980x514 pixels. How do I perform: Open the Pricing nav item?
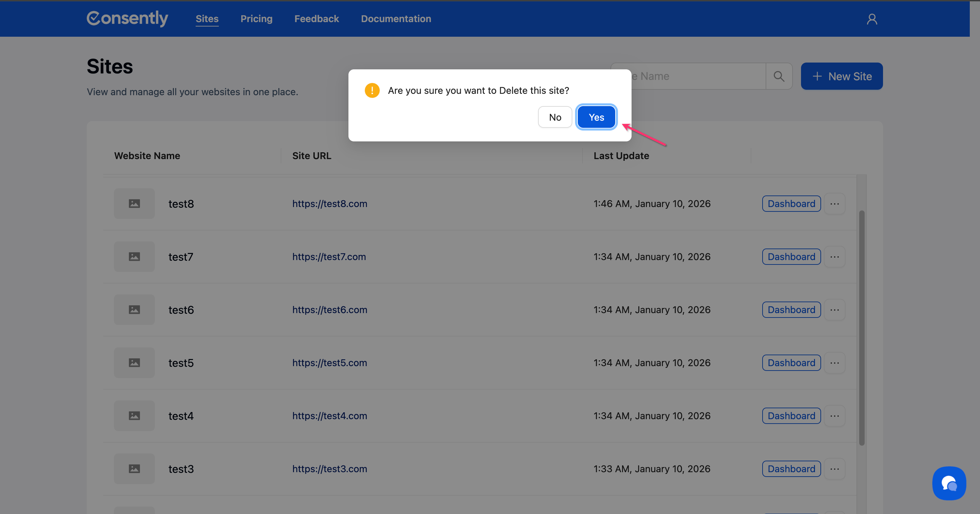tap(256, 19)
